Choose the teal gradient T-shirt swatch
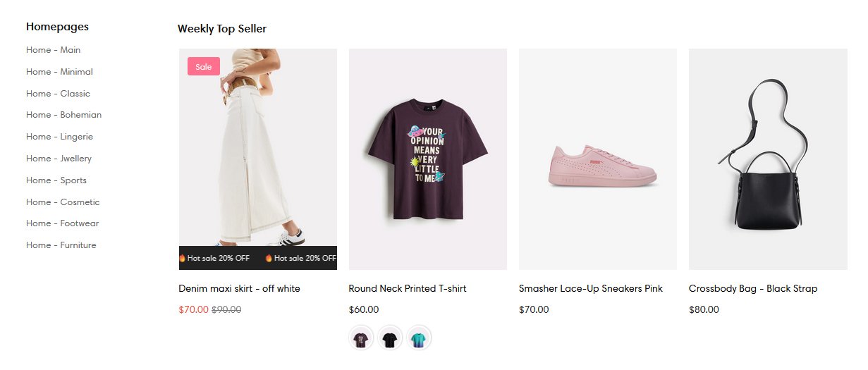This screenshot has width=868, height=370. tap(418, 339)
